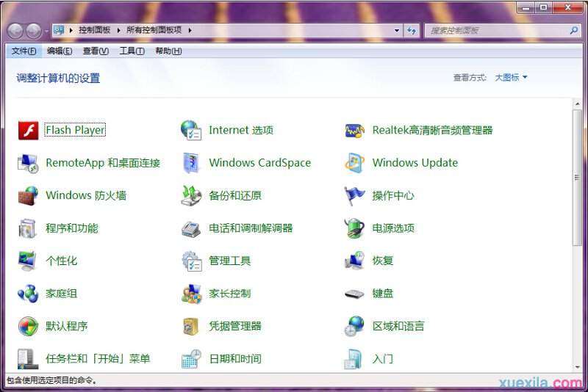Click the Internet 选项 globe icon
Image resolution: width=588 pixels, height=392 pixels.
(191, 130)
